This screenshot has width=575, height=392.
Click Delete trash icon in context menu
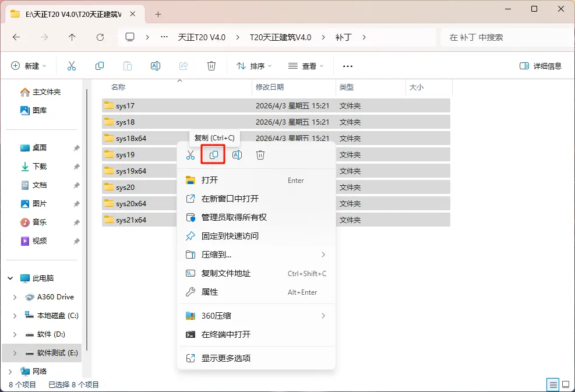click(x=260, y=155)
